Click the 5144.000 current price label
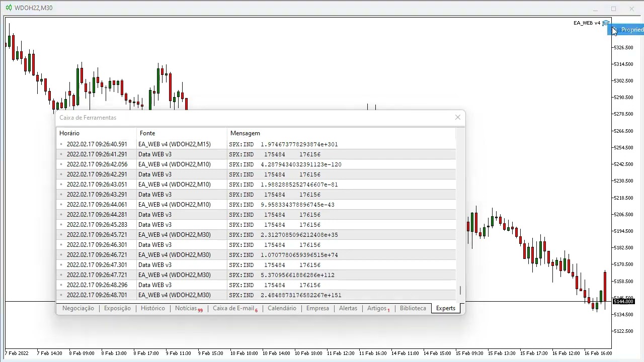The image size is (644, 362). [x=623, y=302]
